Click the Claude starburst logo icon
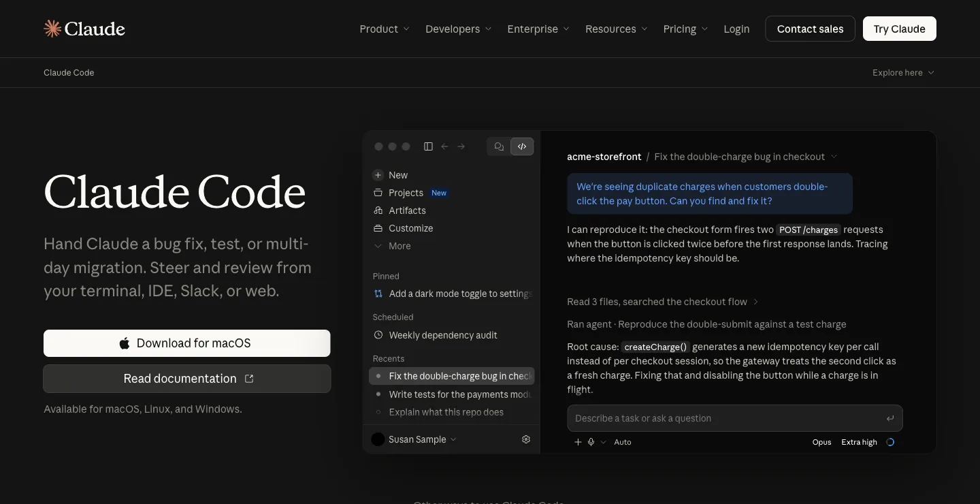The width and height of the screenshot is (980, 504). [x=52, y=29]
